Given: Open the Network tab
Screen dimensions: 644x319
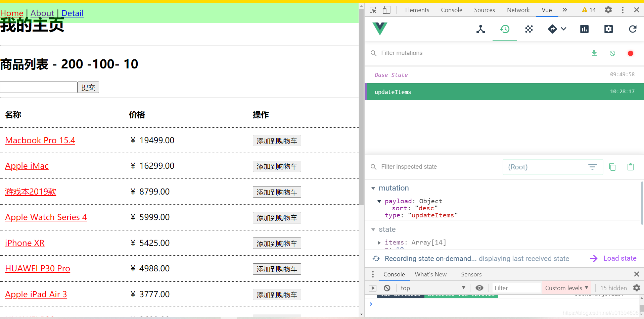Looking at the screenshot, I should tap(518, 10).
